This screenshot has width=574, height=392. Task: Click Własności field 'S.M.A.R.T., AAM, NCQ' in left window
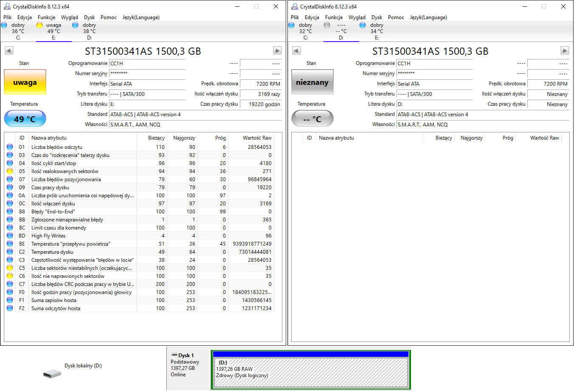coord(196,125)
